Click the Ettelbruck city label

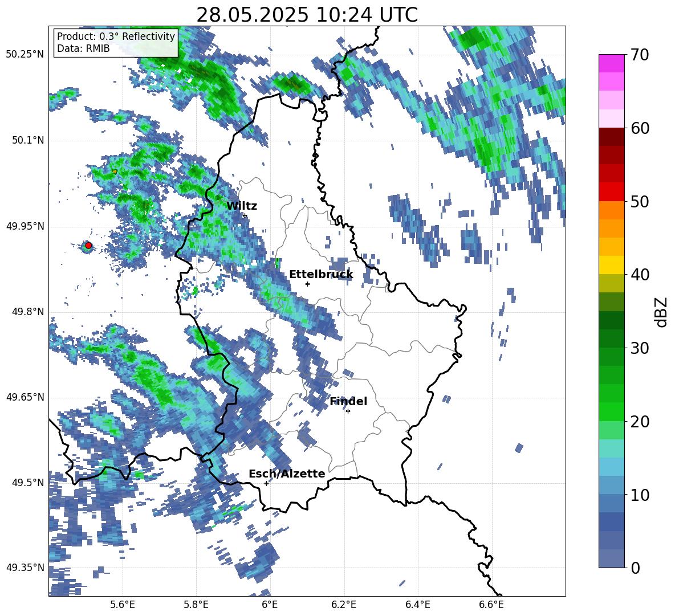(x=321, y=275)
